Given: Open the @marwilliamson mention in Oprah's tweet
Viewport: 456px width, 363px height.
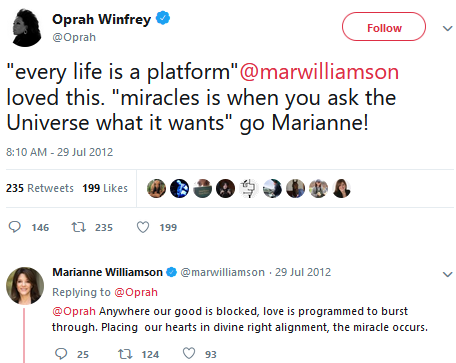Looking at the screenshot, I should 319,72.
